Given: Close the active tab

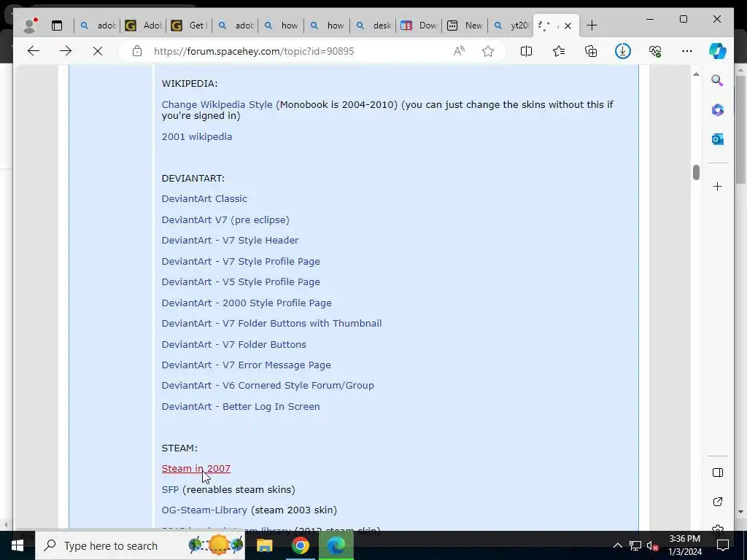Looking at the screenshot, I should [x=568, y=26].
